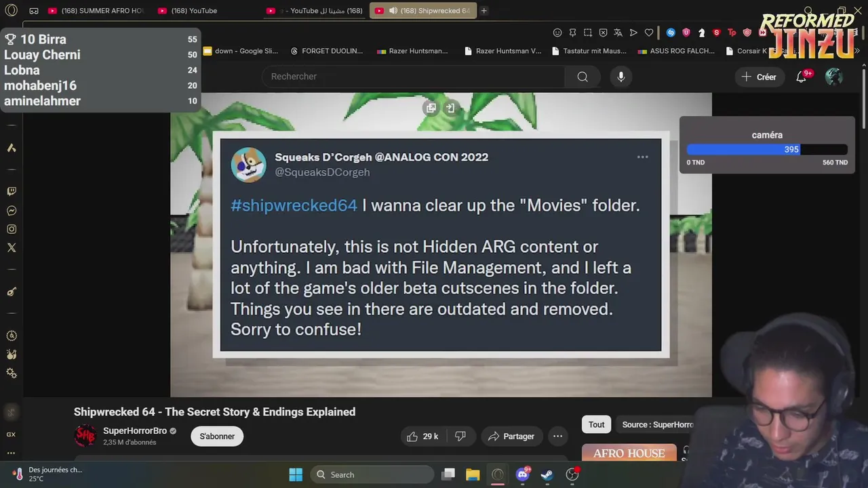868x488 pixels.
Task: Open X (Twitter) in the sidebar
Action: [x=12, y=248]
